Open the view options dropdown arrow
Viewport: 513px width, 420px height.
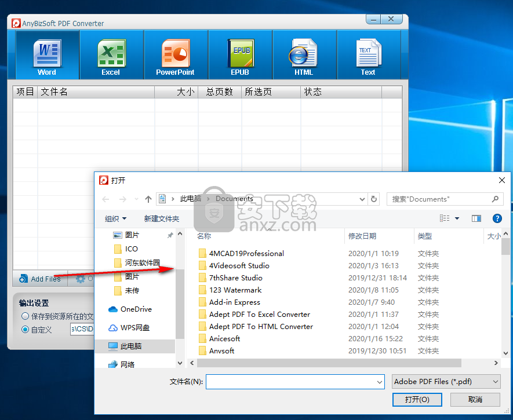pos(457,218)
